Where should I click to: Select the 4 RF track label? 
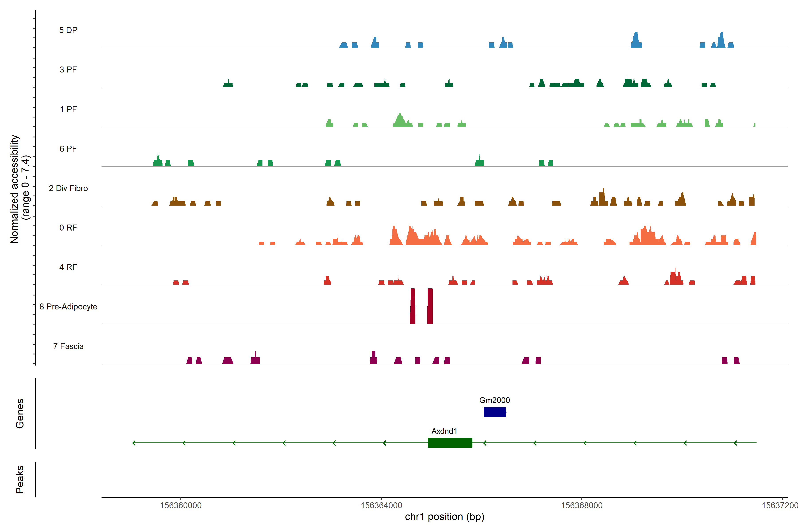coord(68,267)
